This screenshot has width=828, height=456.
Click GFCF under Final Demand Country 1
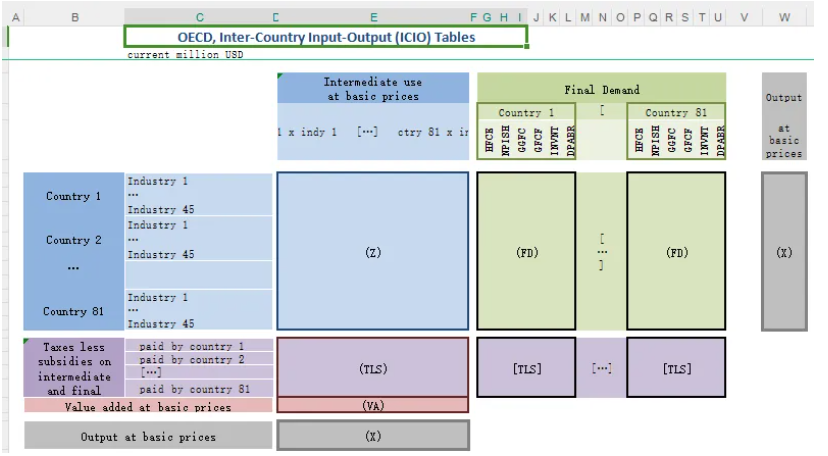point(538,140)
